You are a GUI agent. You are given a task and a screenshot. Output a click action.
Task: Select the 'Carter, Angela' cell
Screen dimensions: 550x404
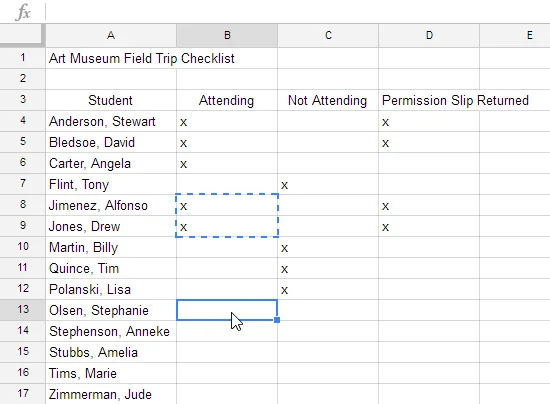[x=111, y=163]
